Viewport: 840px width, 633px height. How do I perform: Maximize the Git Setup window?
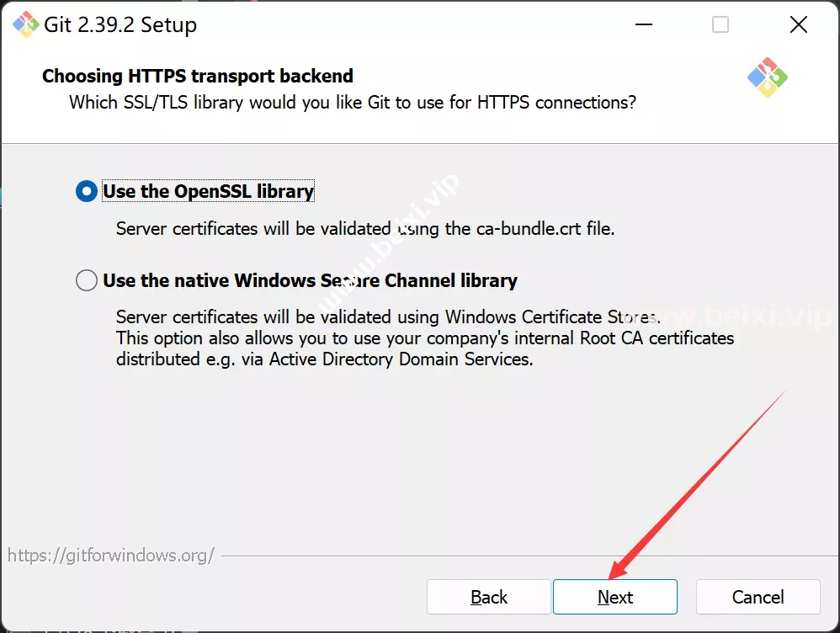[x=720, y=24]
